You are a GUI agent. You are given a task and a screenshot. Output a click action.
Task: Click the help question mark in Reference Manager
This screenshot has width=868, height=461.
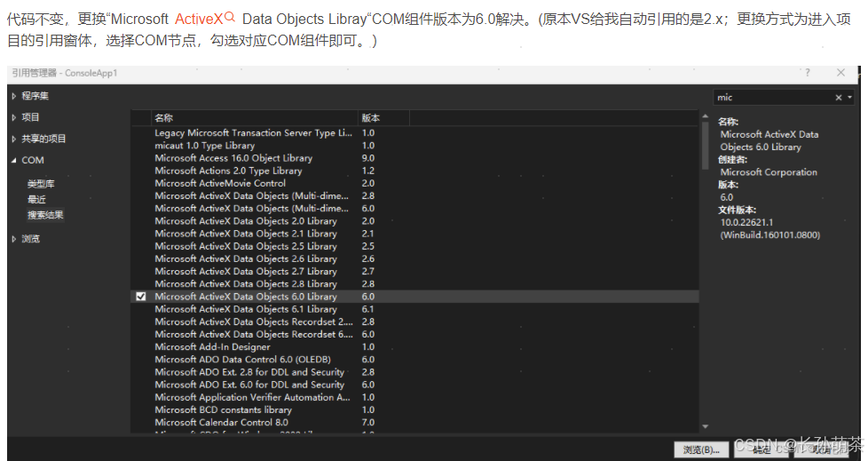[807, 73]
